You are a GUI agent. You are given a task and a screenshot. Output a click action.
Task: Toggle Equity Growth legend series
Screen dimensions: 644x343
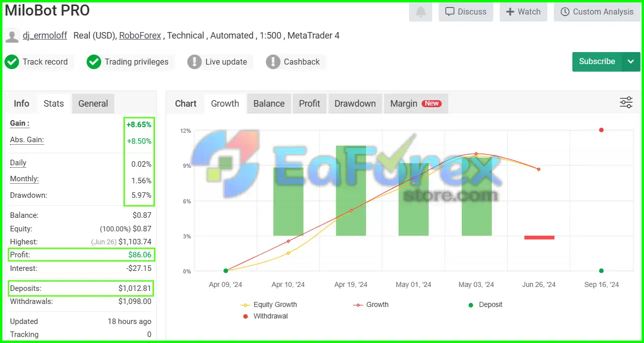click(269, 304)
